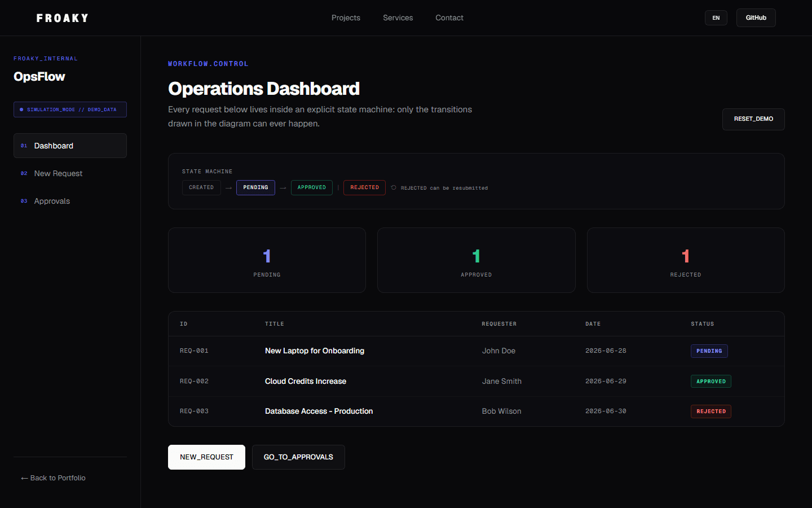Open the Contact nav link
The width and height of the screenshot is (812, 508).
tap(449, 18)
